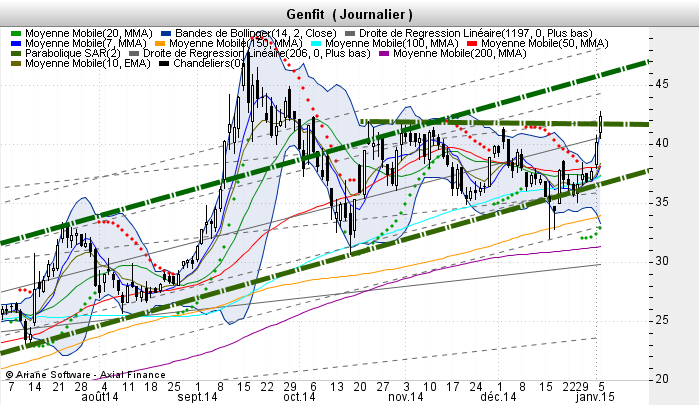Viewport: 699px width, 405px height.
Task: Click the date axis label 5
Action: 601,387
